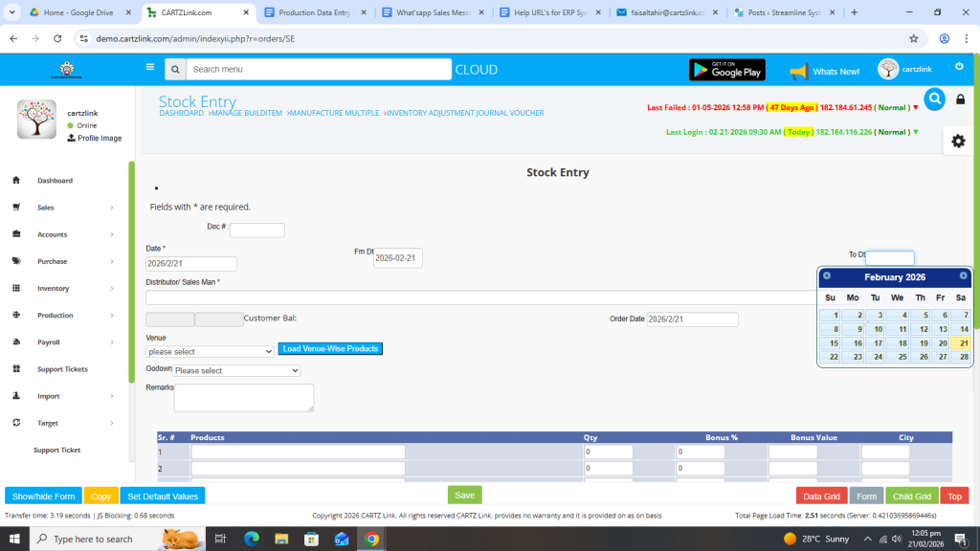Click Load Venue-Wise Products button
The height and width of the screenshot is (551, 980).
click(x=330, y=349)
